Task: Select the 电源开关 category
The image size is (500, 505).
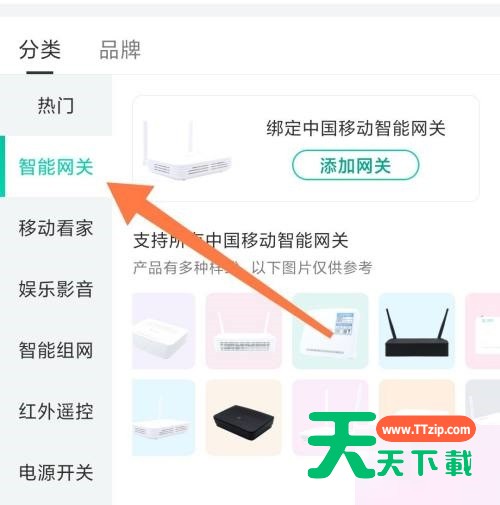Action: tap(56, 472)
